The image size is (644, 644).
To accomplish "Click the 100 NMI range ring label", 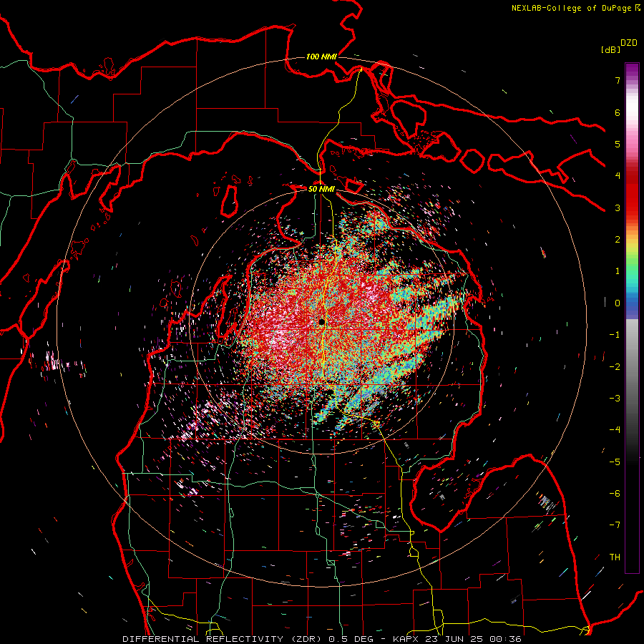I will pos(321,57).
